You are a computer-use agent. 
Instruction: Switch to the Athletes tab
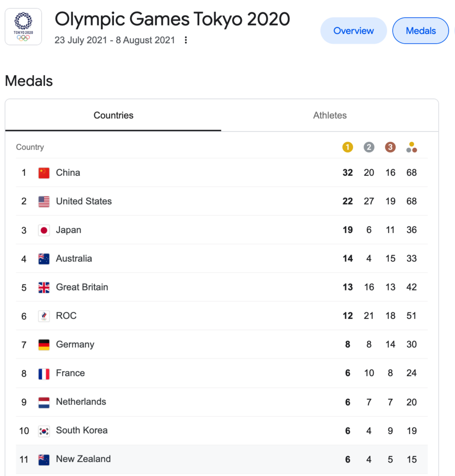330,115
